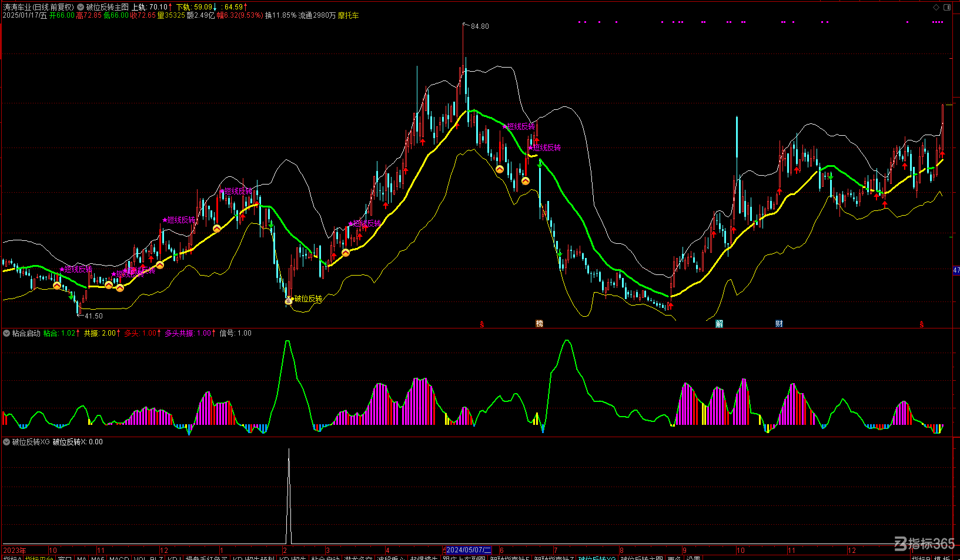Viewport: 960px width, 560px height.
Task: Select the MACD indicator tab
Action: (119, 559)
